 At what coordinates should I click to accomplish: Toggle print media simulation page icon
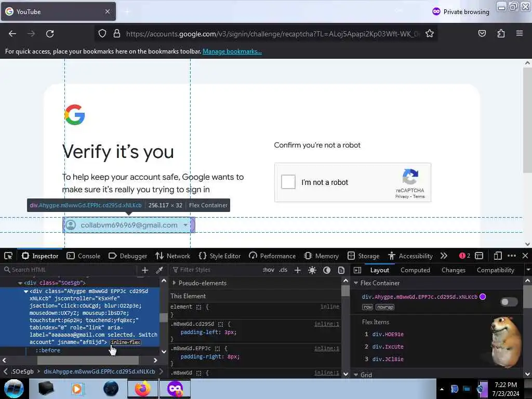pos(341,270)
